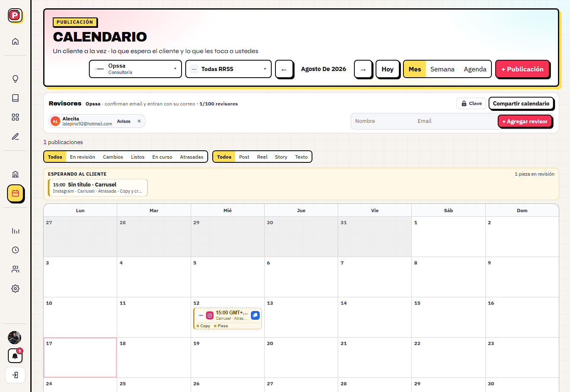Toggle Avisos for reviewer Alecita
Image resolution: width=570 pixels, height=392 pixels.
coord(124,121)
